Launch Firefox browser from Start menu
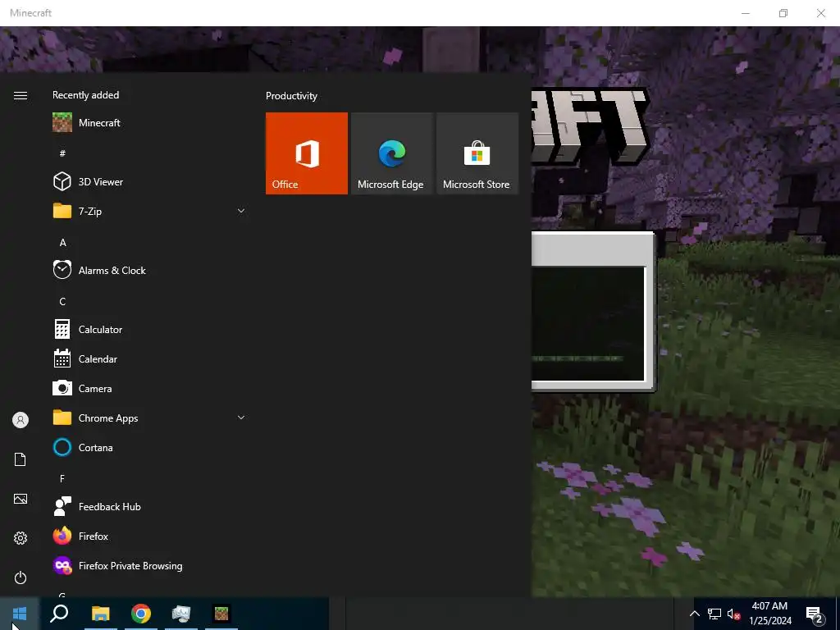Screen dimensions: 840x630 [x=148, y=536]
